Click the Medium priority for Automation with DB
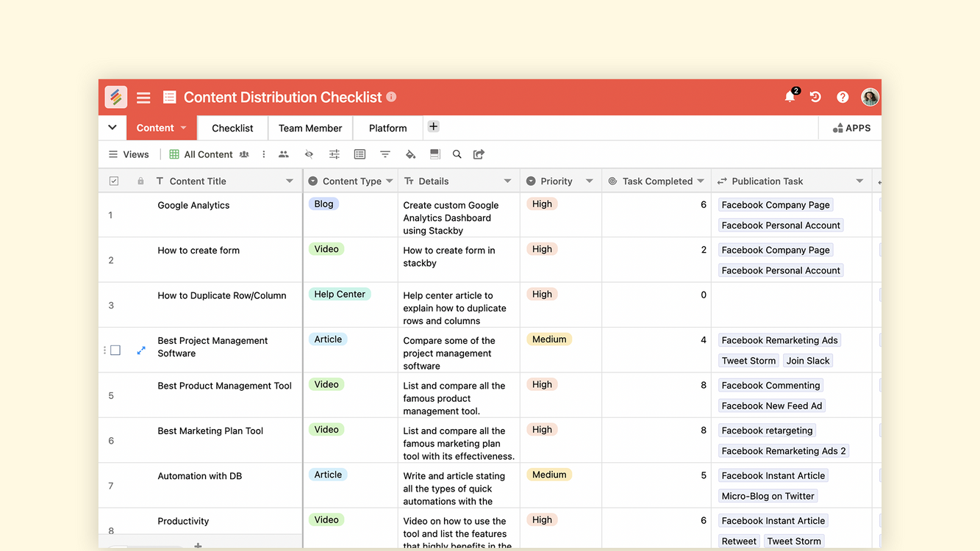The image size is (980, 551). pyautogui.click(x=549, y=475)
